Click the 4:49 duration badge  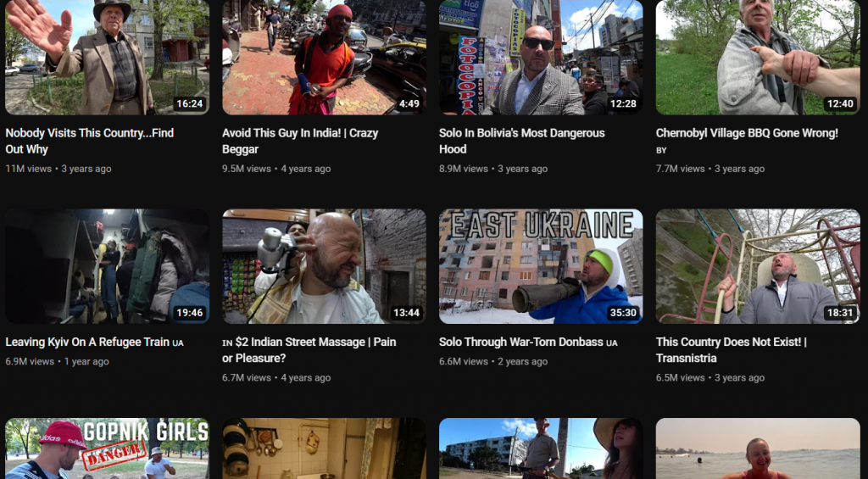click(x=409, y=104)
